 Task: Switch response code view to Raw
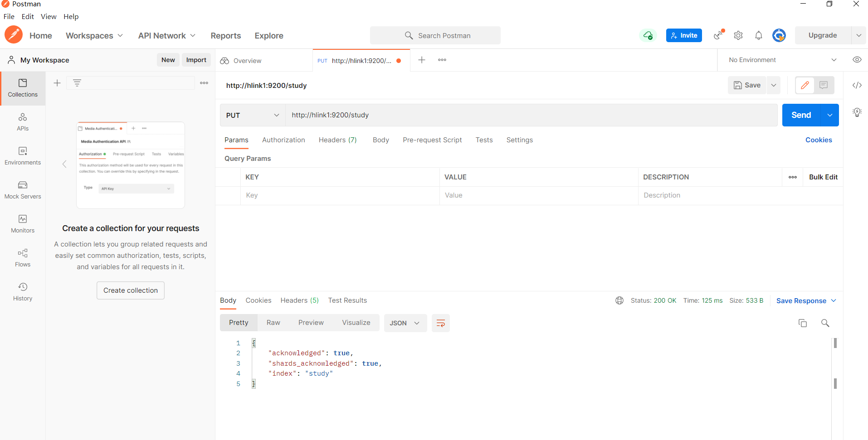[273, 322]
